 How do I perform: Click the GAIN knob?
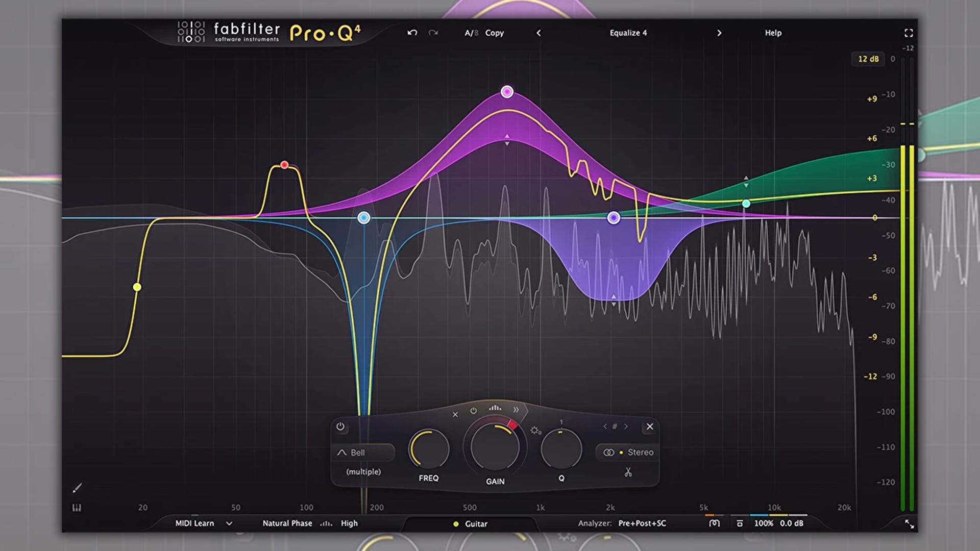[495, 447]
